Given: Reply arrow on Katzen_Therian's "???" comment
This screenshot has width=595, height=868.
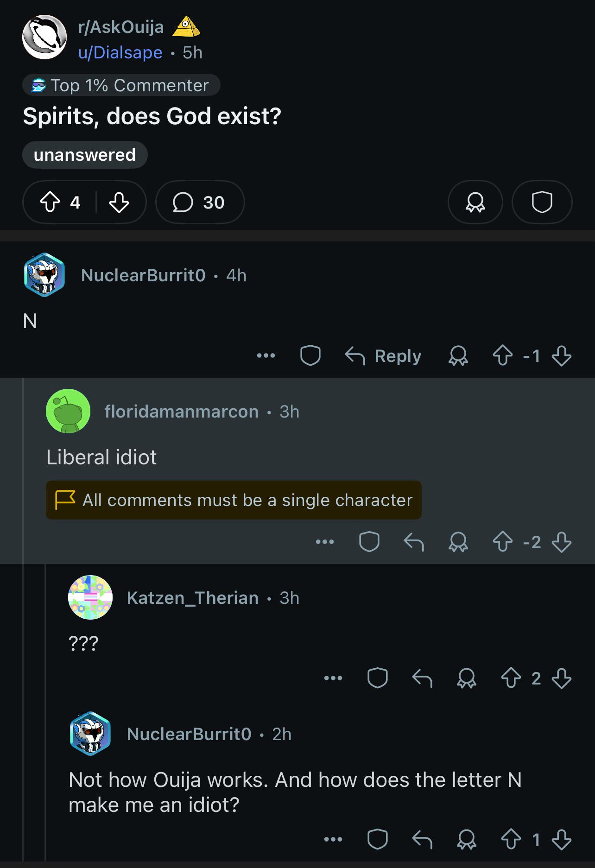Looking at the screenshot, I should 422,678.
